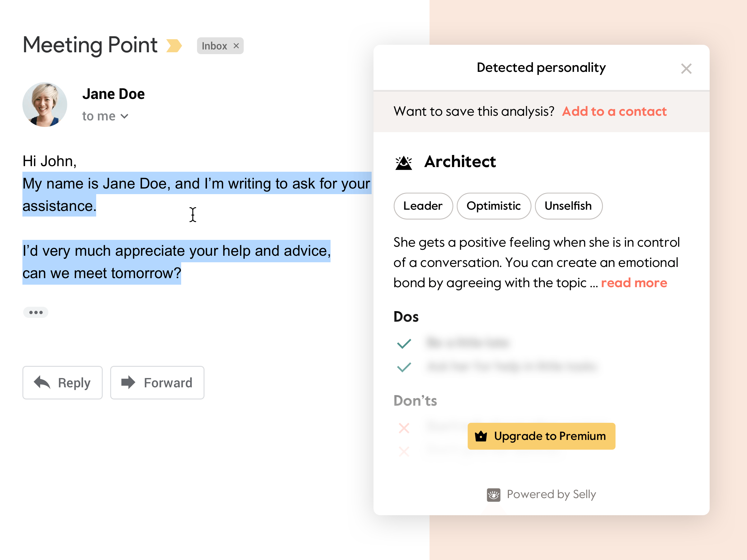Image resolution: width=747 pixels, height=560 pixels.
Task: Click the Upgrade to Premium button
Action: pos(541,436)
